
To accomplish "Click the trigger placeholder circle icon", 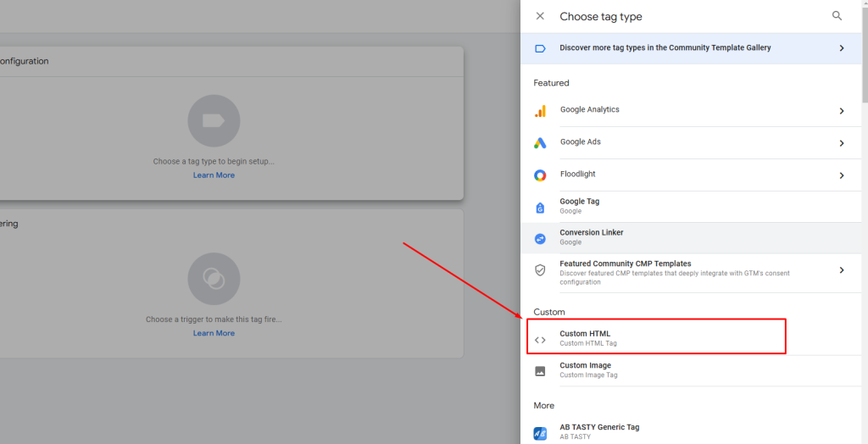I will coord(214,279).
